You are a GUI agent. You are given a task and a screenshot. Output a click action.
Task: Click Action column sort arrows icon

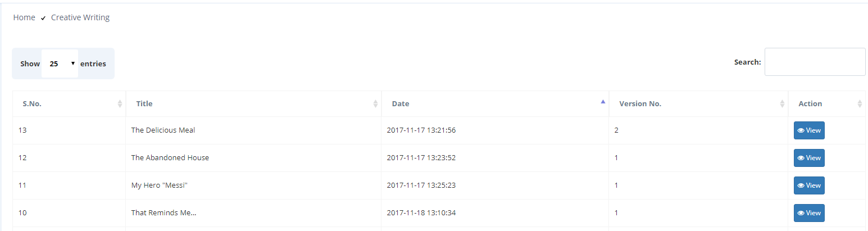click(860, 104)
